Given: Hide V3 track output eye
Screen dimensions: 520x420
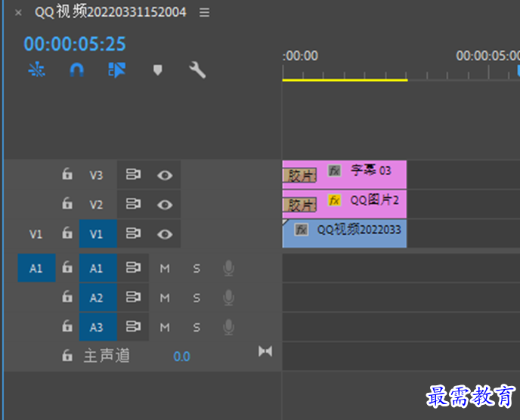Looking at the screenshot, I should click(x=165, y=175).
